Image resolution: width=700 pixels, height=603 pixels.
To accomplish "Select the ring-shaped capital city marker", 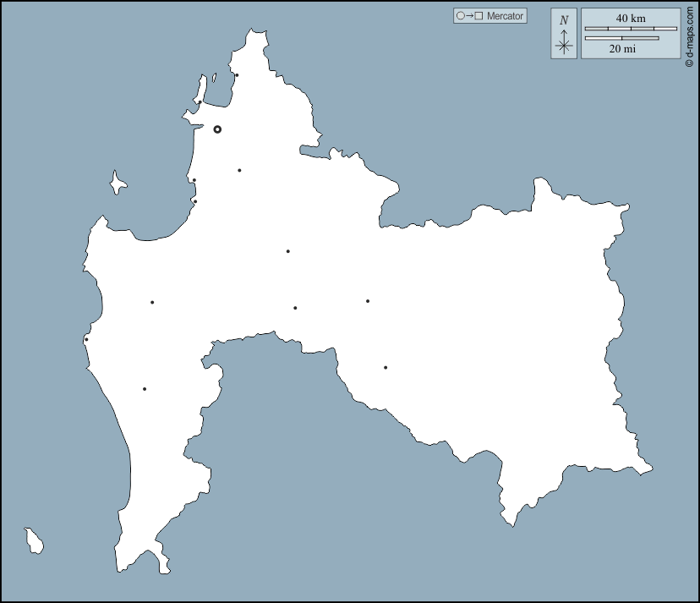I will [217, 129].
